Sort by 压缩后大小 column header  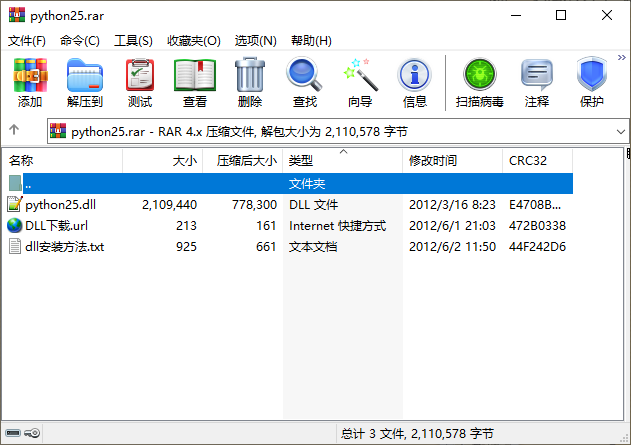[243, 161]
